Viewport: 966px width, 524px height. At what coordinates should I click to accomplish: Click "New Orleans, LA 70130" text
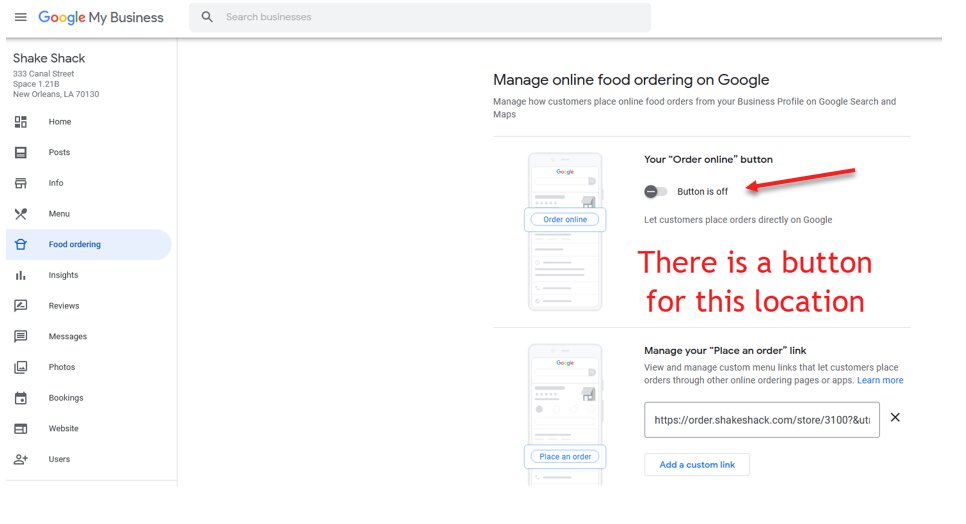pos(56,94)
